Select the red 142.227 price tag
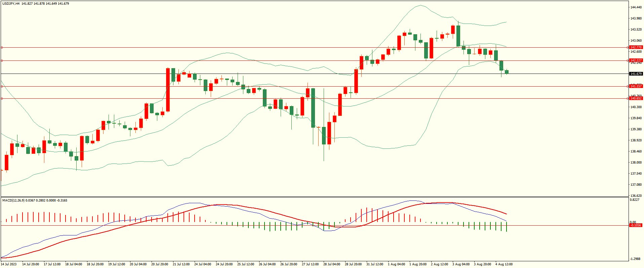Image resolution: width=644 pixels, height=268 pixels. [x=636, y=60]
